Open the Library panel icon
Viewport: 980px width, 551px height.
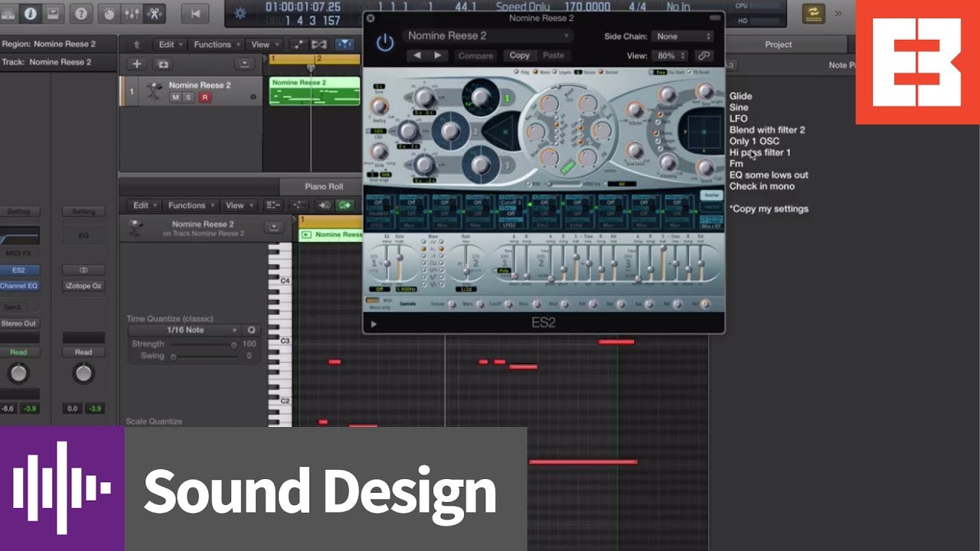(8, 13)
